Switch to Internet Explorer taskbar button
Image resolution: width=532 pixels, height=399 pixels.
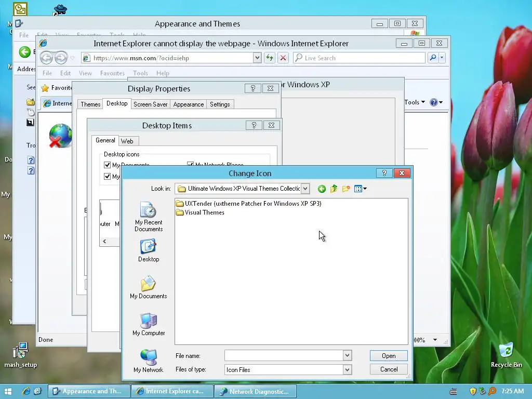[172, 391]
